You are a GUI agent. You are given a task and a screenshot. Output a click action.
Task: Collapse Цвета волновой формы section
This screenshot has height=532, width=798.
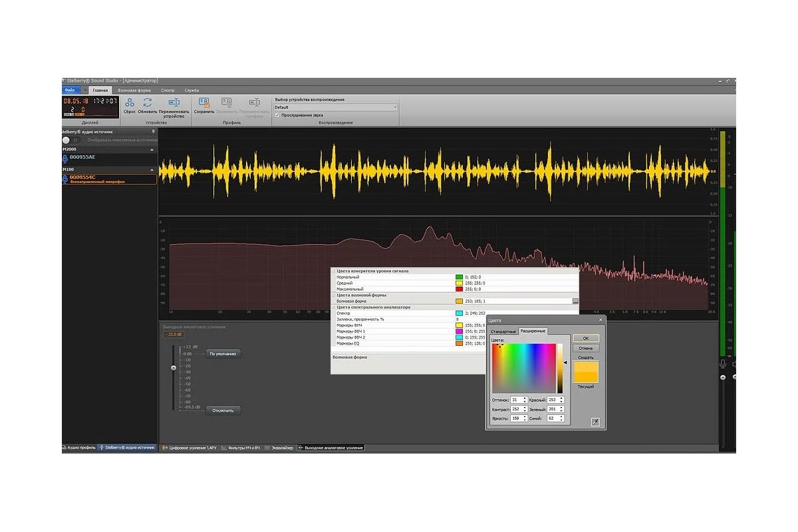point(333,295)
